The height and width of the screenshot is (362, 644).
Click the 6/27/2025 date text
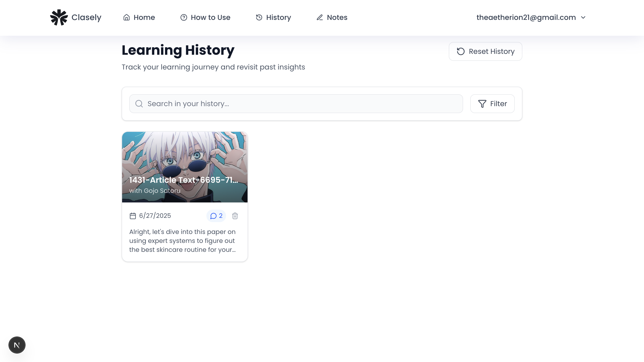tap(155, 216)
